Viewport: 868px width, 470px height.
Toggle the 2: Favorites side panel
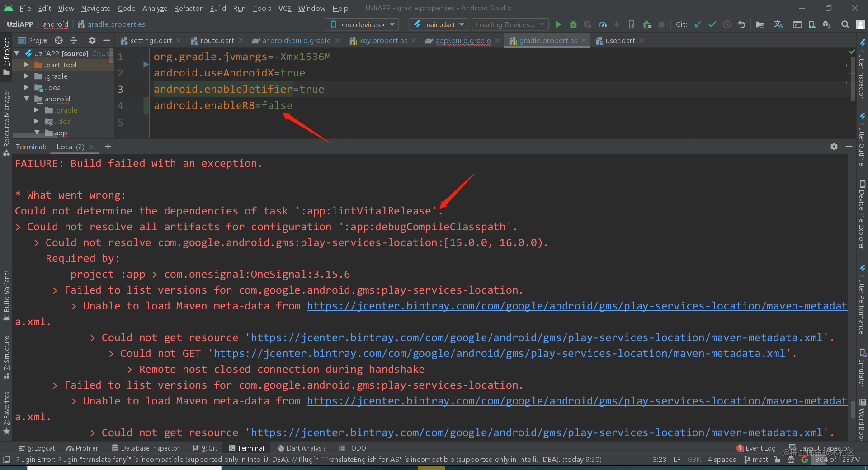(x=6, y=413)
